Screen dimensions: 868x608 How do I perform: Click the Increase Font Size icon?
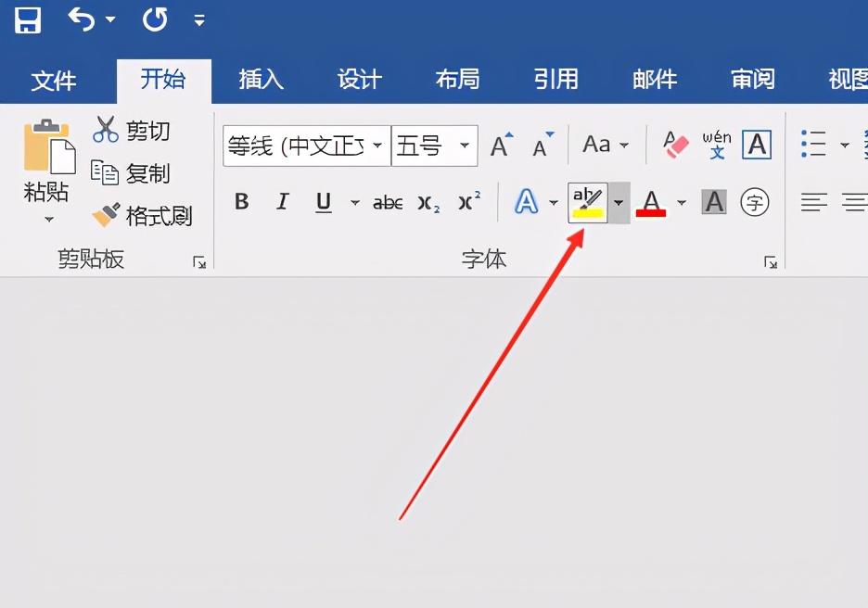click(x=502, y=145)
